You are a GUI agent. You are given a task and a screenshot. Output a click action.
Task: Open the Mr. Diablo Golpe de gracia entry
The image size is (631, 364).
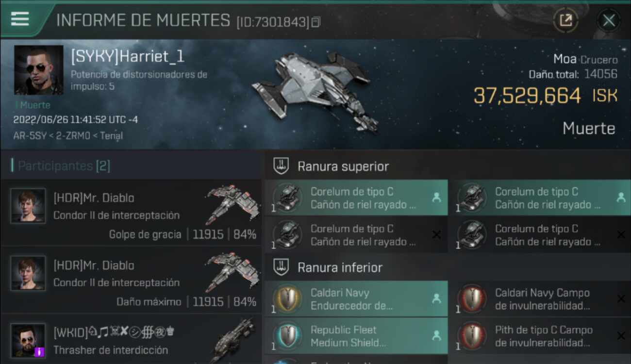click(x=131, y=213)
